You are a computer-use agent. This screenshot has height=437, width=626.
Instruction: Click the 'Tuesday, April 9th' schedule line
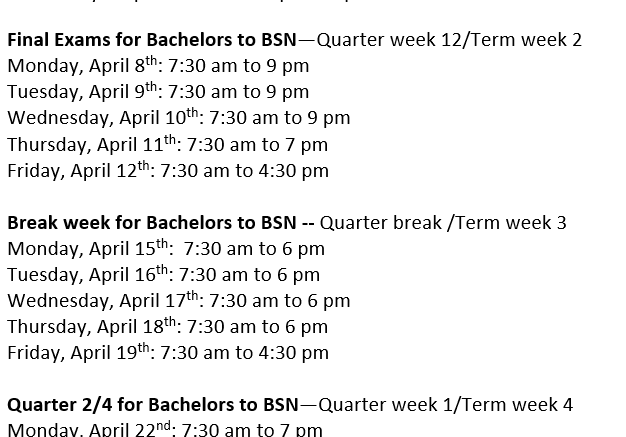(158, 92)
